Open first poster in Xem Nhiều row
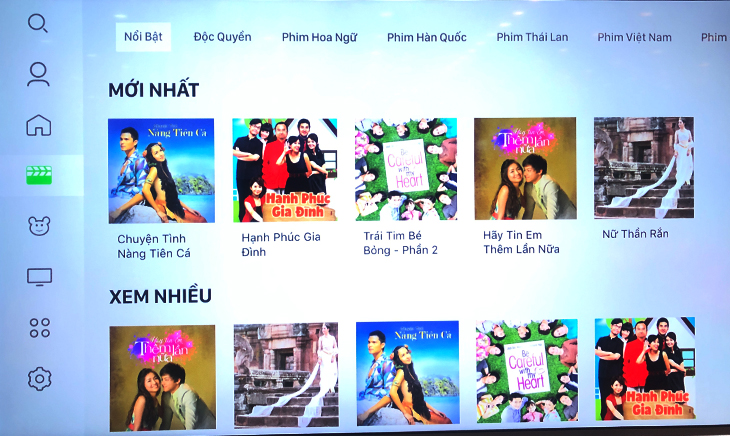The width and height of the screenshot is (730, 436). tap(162, 378)
